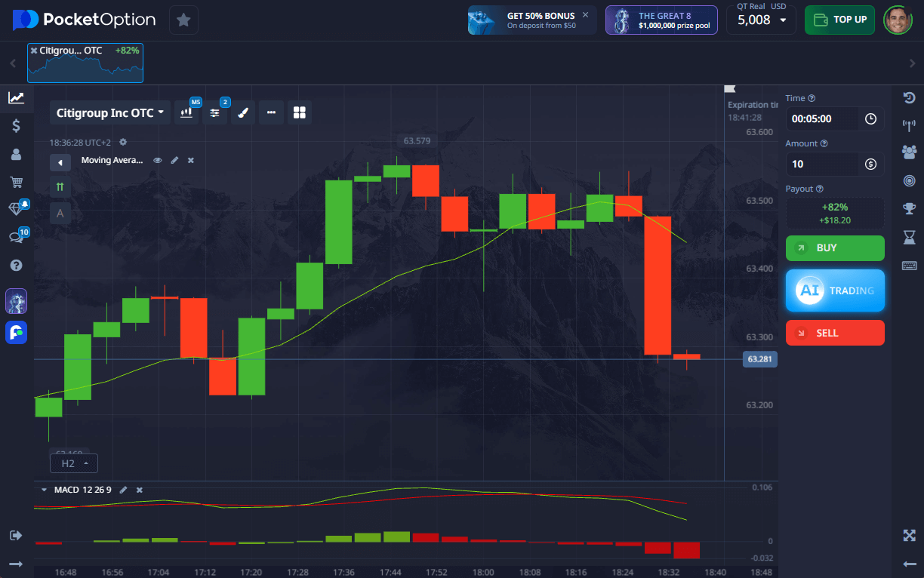The image size is (924, 578).
Task: Open the multi-chart grid layout icon
Action: coord(300,112)
